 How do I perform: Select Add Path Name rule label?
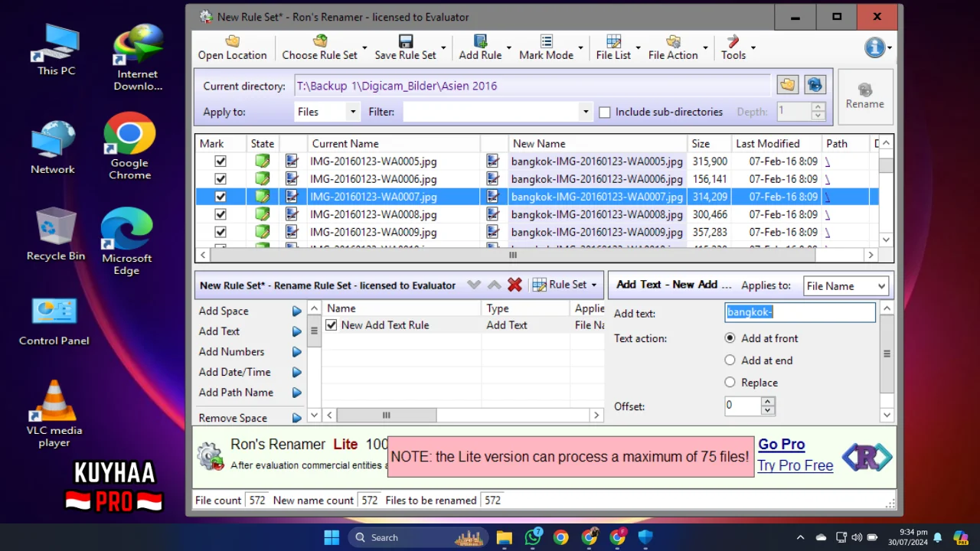tap(236, 393)
